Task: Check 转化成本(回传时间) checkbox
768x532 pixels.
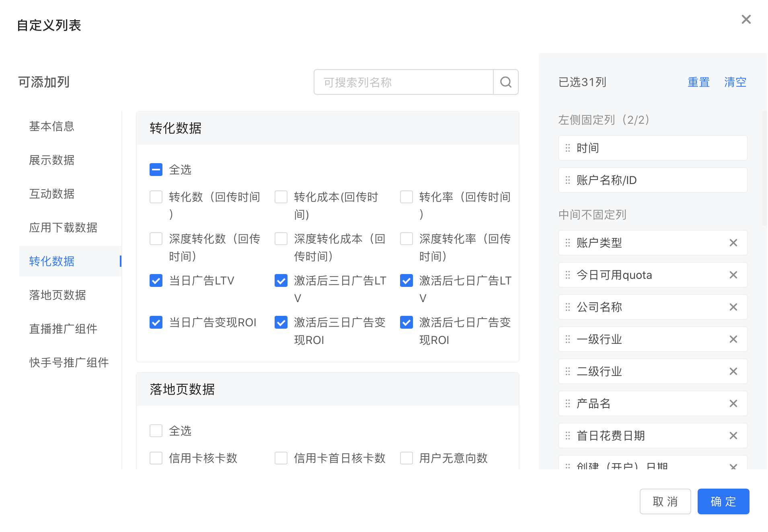Action: [281, 197]
